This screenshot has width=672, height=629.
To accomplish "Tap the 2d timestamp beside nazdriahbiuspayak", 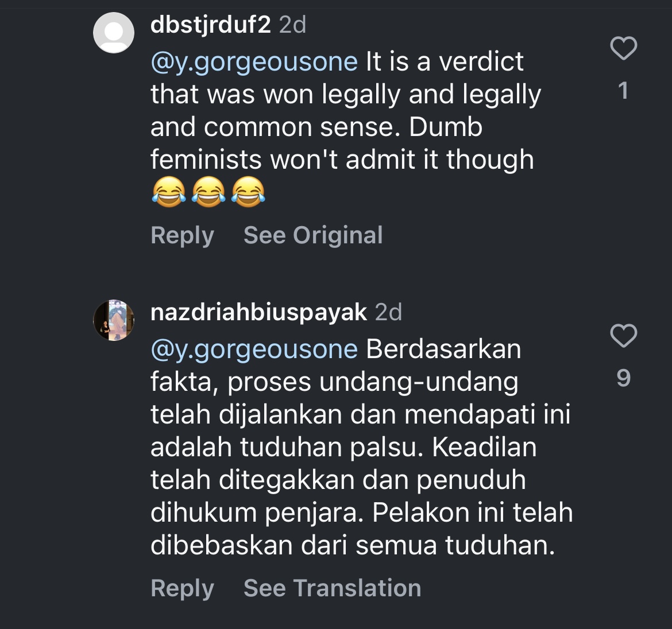I will click(389, 312).
